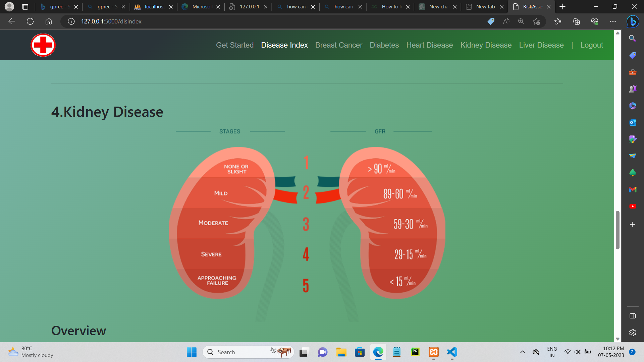Screen dimensions: 644x362
Task: Open sidebar Tools briefcase icon
Action: pyautogui.click(x=633, y=72)
